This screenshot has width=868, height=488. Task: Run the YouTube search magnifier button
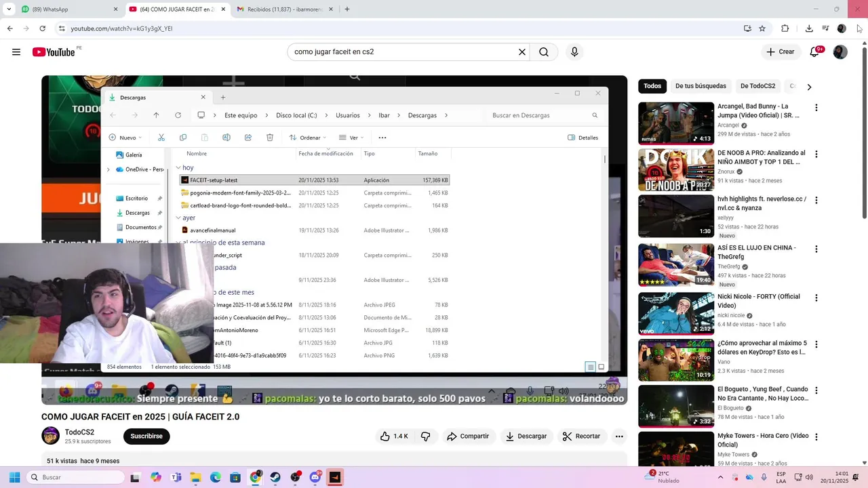pos(544,52)
